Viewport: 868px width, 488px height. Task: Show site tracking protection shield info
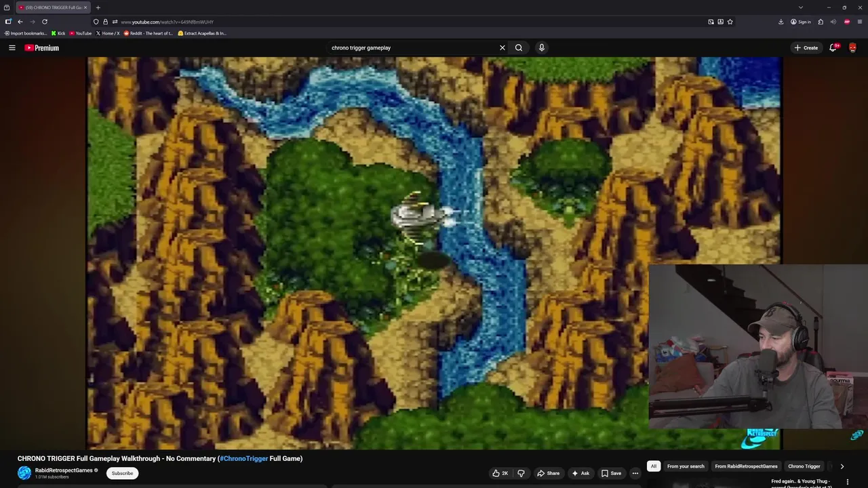click(96, 22)
